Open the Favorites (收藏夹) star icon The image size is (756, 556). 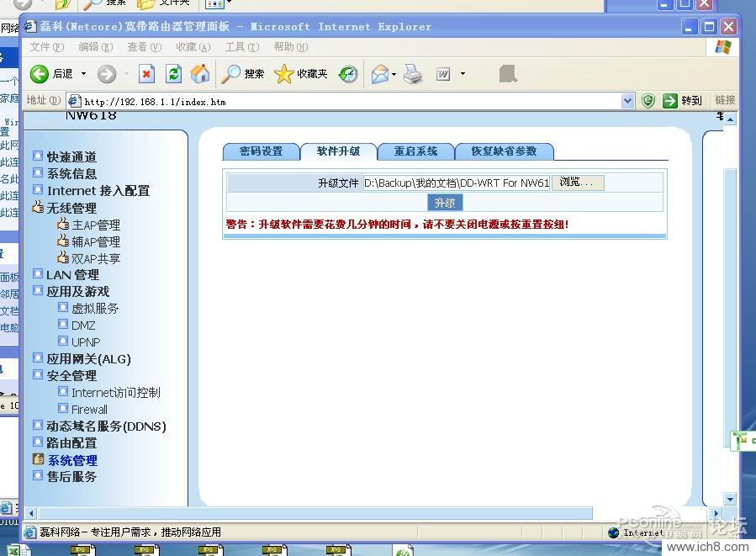(284, 74)
